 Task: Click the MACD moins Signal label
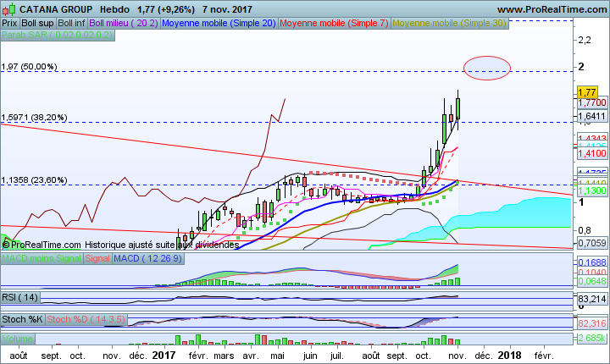pyautogui.click(x=42, y=259)
